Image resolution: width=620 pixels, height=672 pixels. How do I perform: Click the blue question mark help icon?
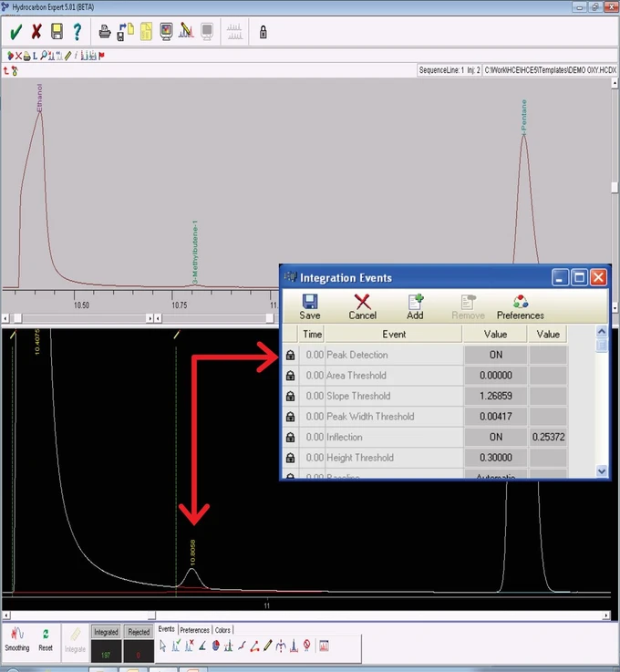(77, 32)
